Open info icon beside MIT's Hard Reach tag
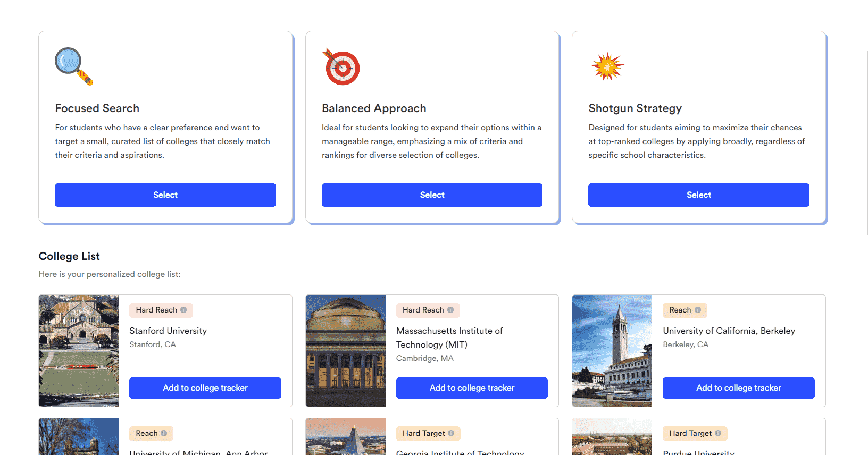The height and width of the screenshot is (455, 868). point(450,310)
